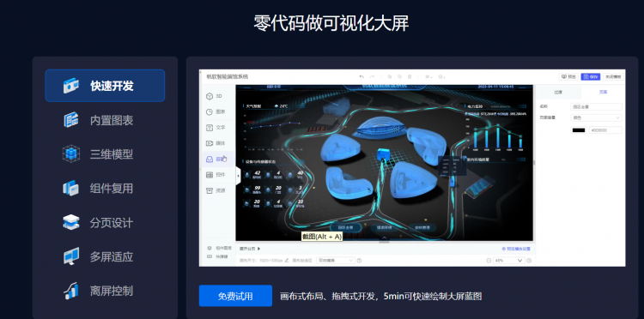Open the 内置图表 feature tab
The height and width of the screenshot is (319, 644).
(x=105, y=120)
